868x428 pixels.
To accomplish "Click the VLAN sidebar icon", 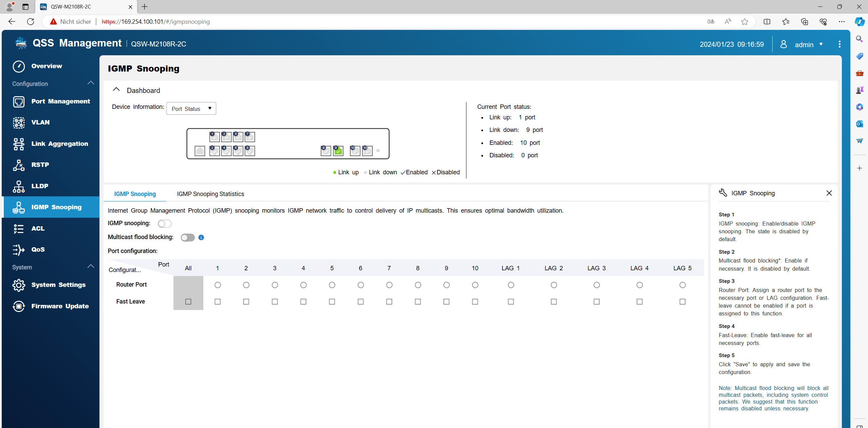I will [19, 122].
